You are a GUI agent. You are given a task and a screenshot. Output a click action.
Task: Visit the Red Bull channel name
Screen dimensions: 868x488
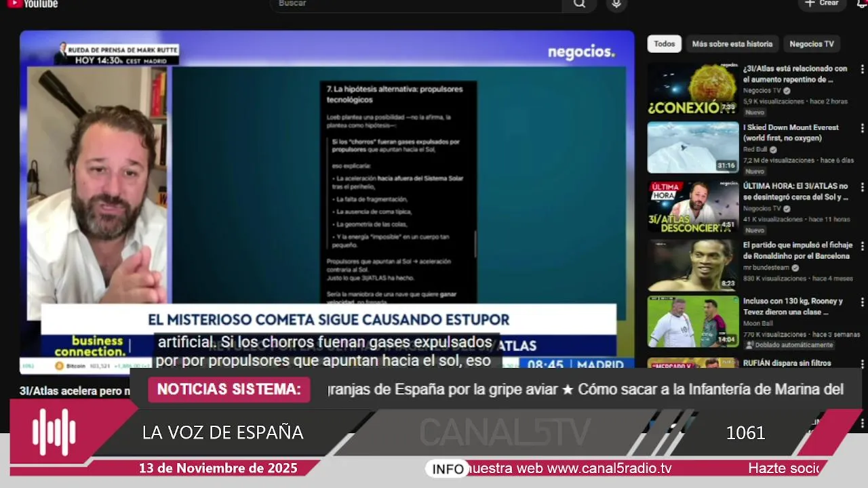pos(755,150)
